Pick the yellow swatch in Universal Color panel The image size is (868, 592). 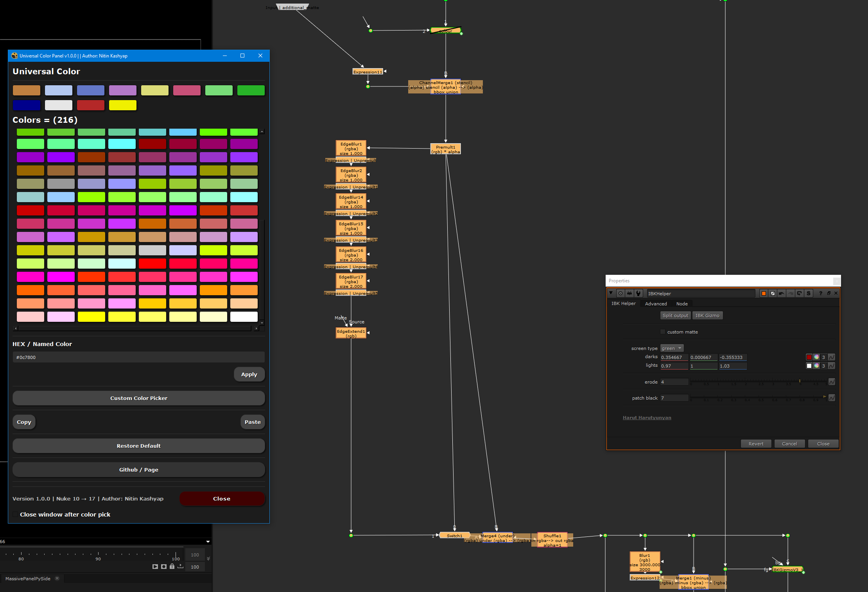click(x=122, y=105)
